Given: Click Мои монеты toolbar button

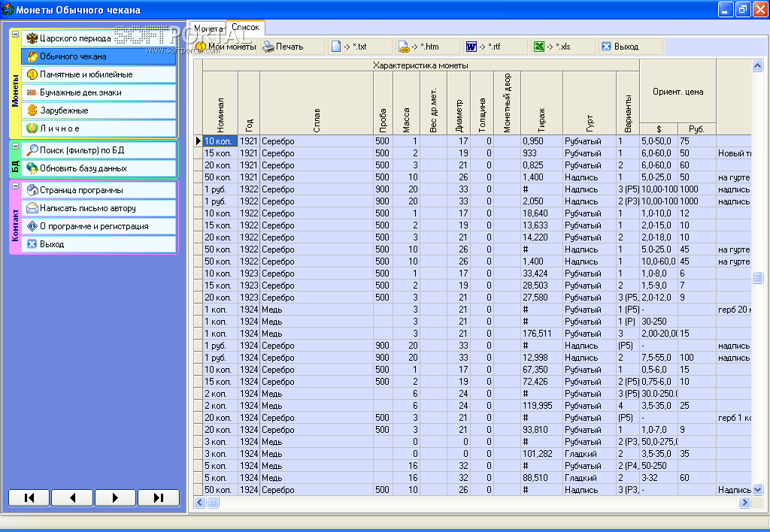Looking at the screenshot, I should coord(226,47).
